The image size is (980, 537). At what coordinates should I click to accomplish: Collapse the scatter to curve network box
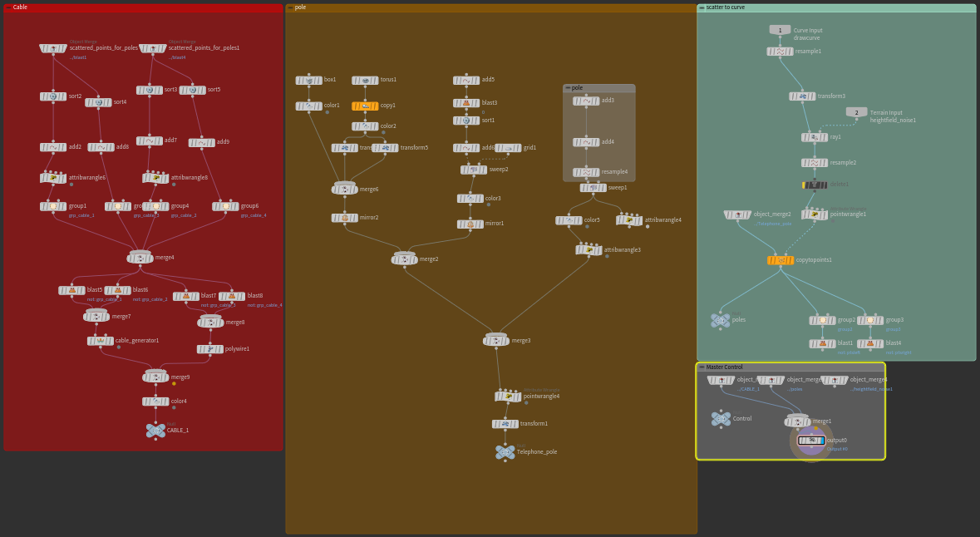coord(702,7)
